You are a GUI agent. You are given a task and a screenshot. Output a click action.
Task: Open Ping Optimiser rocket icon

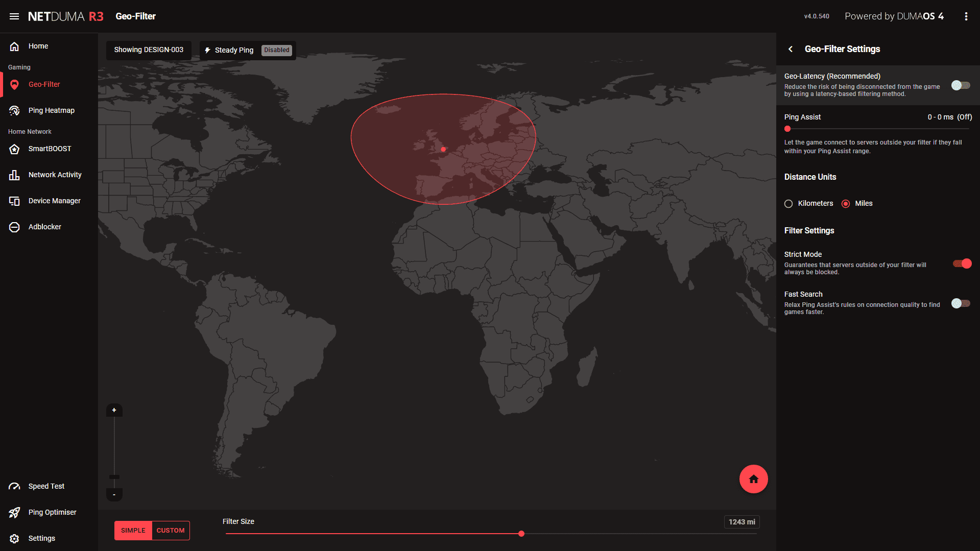(x=14, y=512)
